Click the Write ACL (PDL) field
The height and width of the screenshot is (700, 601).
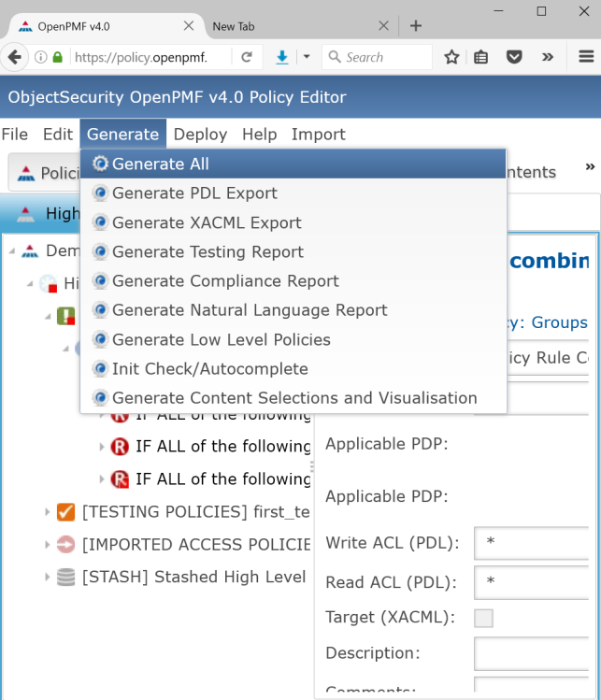[531, 543]
